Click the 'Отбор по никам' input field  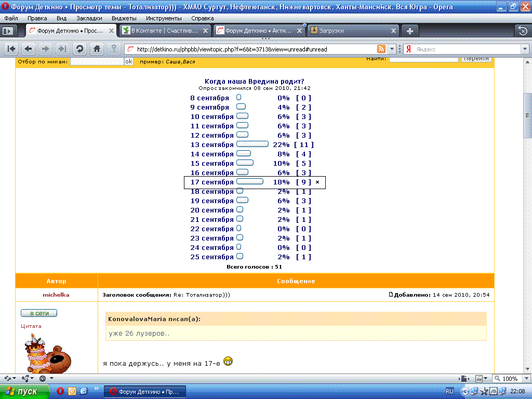pos(97,61)
